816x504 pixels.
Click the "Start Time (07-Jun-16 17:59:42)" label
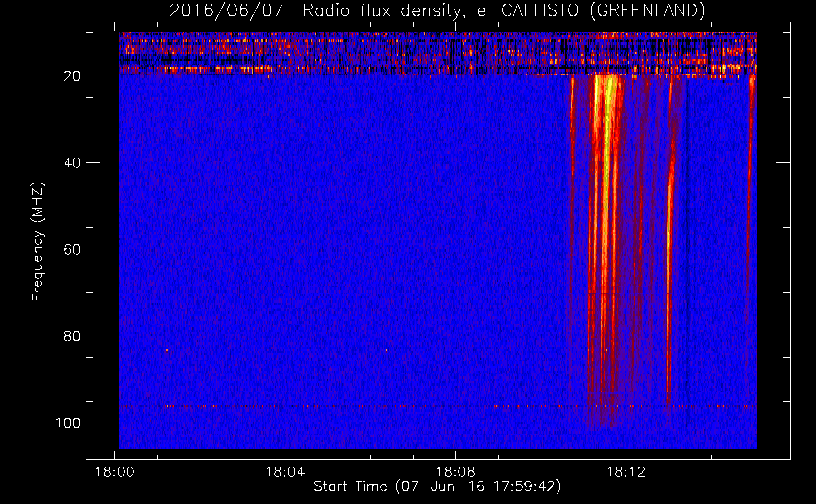[x=437, y=486]
